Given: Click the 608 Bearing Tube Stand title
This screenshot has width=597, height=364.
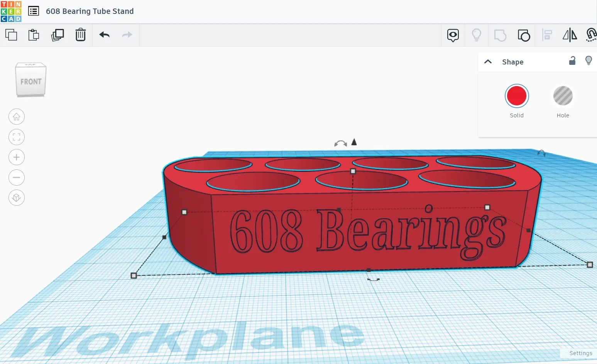Looking at the screenshot, I should pos(90,11).
